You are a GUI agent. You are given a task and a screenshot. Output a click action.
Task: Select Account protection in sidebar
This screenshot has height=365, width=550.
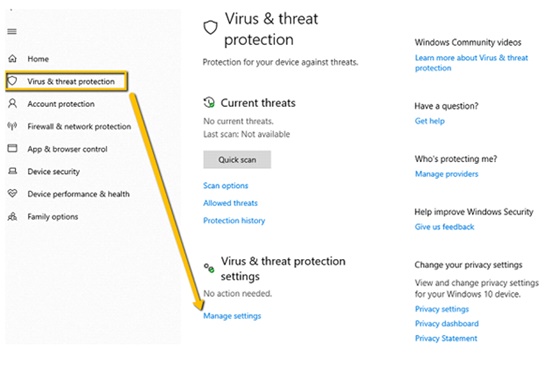point(61,104)
